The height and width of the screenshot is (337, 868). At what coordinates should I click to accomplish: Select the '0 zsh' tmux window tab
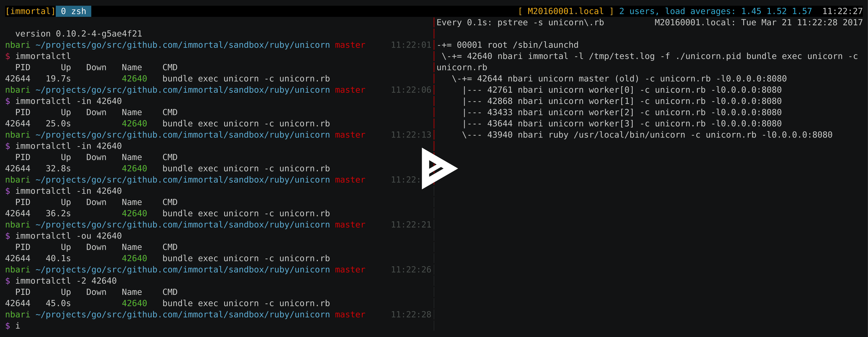[x=74, y=11]
